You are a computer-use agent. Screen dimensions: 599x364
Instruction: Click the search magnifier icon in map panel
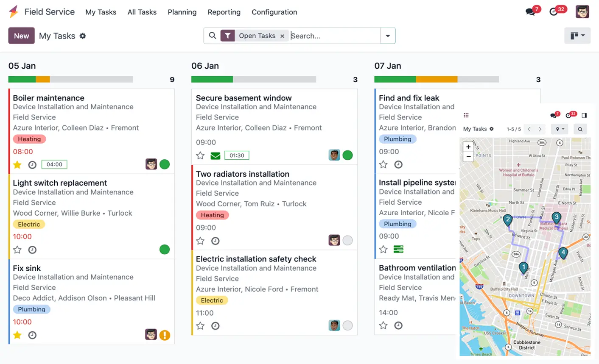(580, 129)
